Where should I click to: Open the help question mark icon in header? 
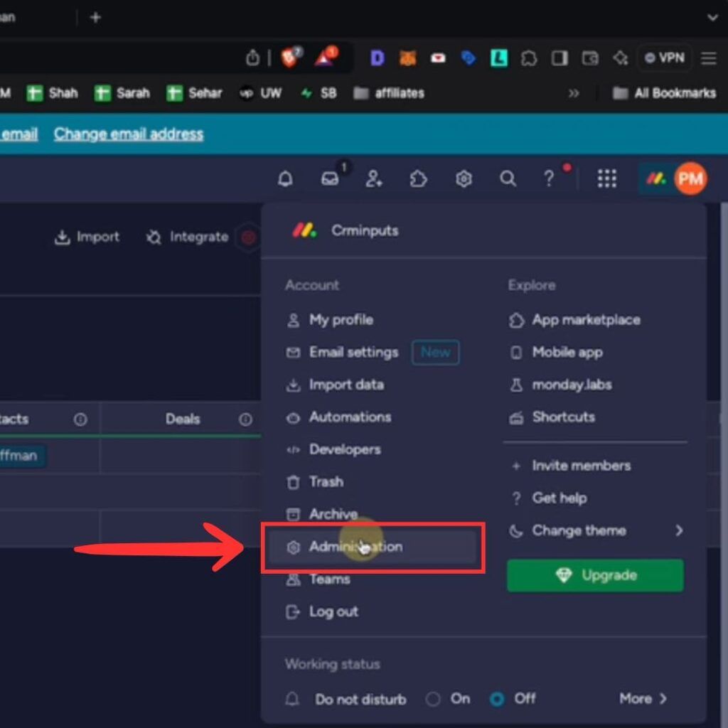coord(548,178)
